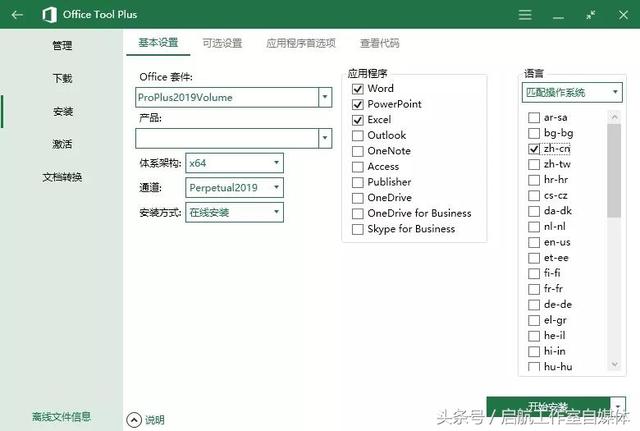
Task: Tick OneDrive for Business checkbox
Action: tap(358, 213)
